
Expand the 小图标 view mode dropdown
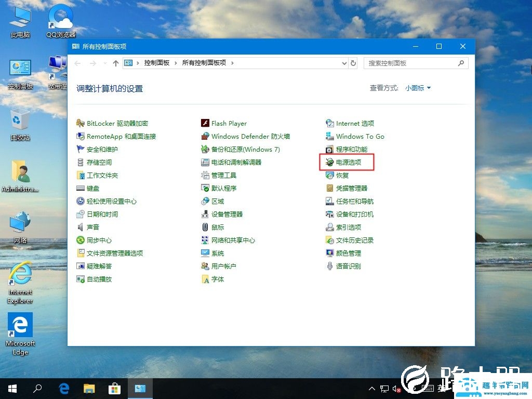click(x=418, y=88)
